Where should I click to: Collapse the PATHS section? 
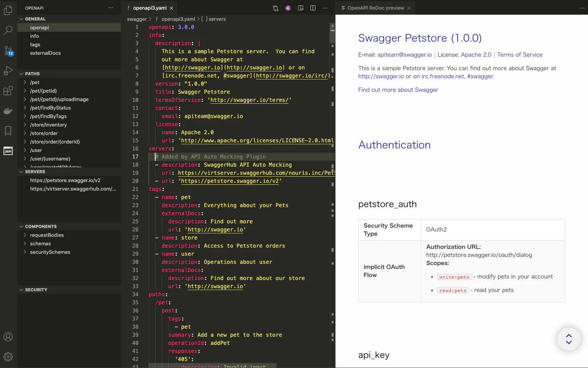21,74
